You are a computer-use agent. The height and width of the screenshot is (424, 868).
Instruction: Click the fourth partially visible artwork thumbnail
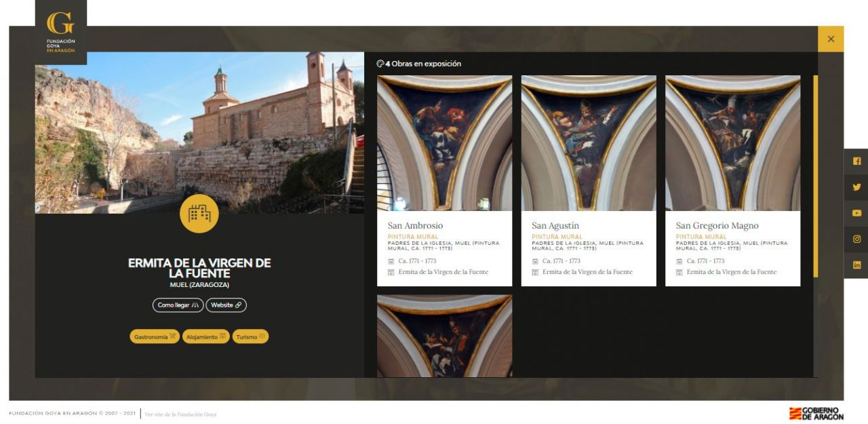(x=445, y=336)
